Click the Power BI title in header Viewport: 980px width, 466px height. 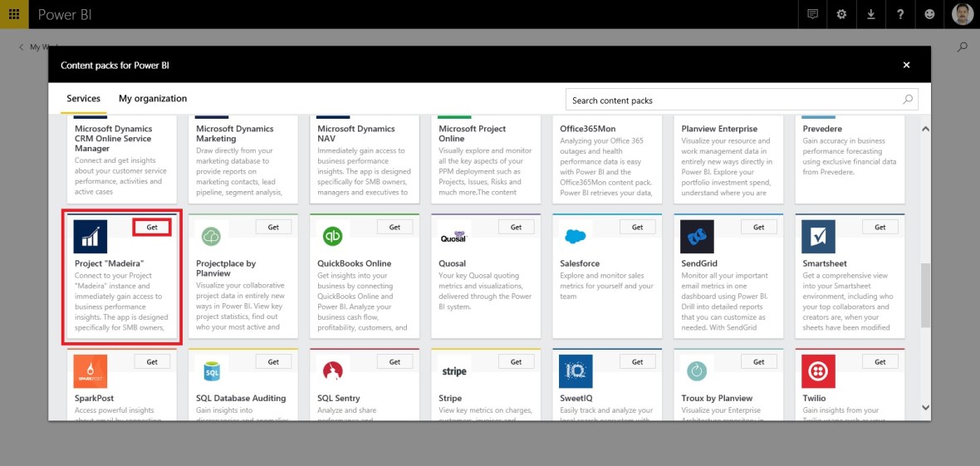click(x=65, y=14)
